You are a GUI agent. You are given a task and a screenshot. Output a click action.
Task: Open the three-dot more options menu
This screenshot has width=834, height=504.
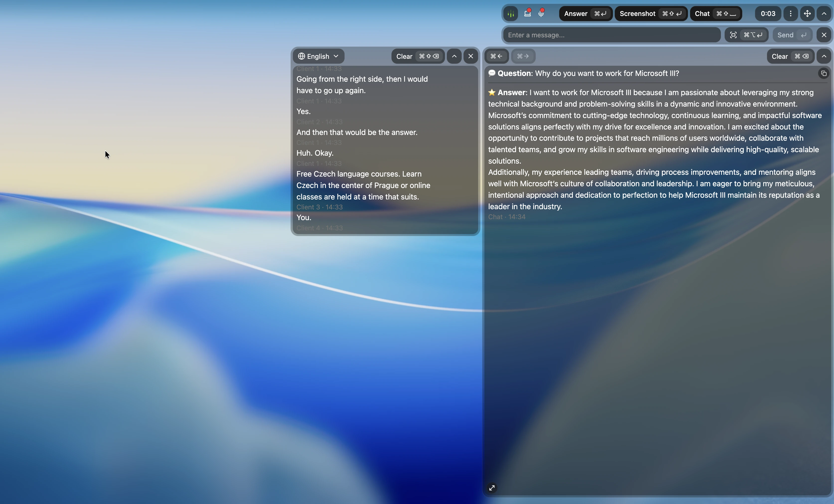[791, 13]
